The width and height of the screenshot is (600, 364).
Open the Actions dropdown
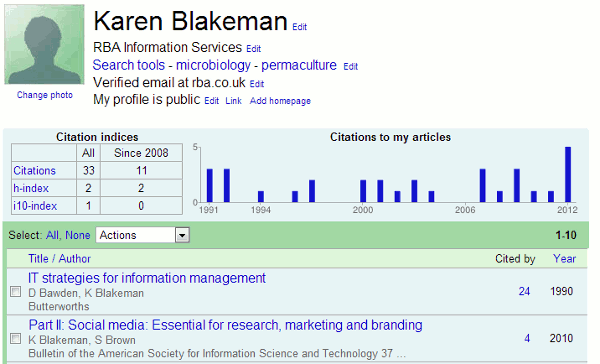pos(143,235)
